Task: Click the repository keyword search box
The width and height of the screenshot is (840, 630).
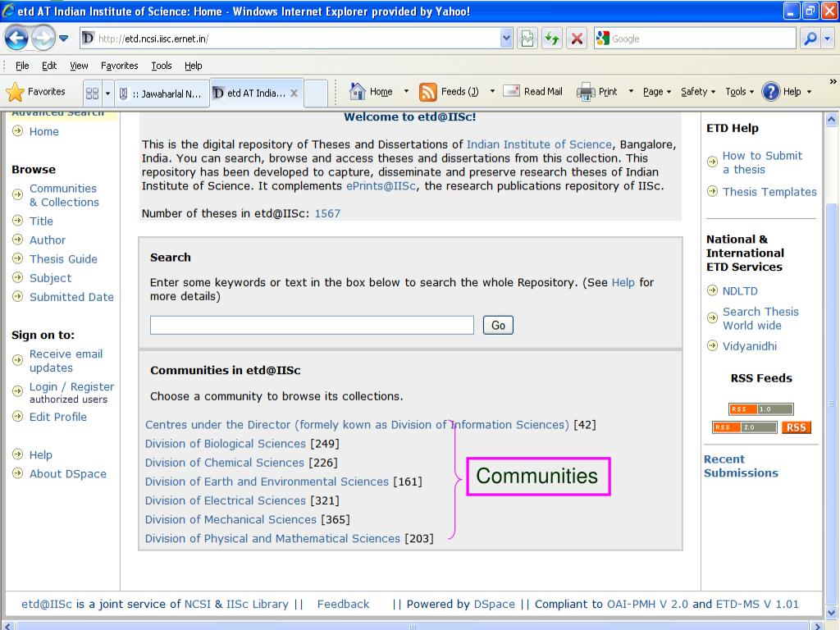Action: (x=312, y=325)
